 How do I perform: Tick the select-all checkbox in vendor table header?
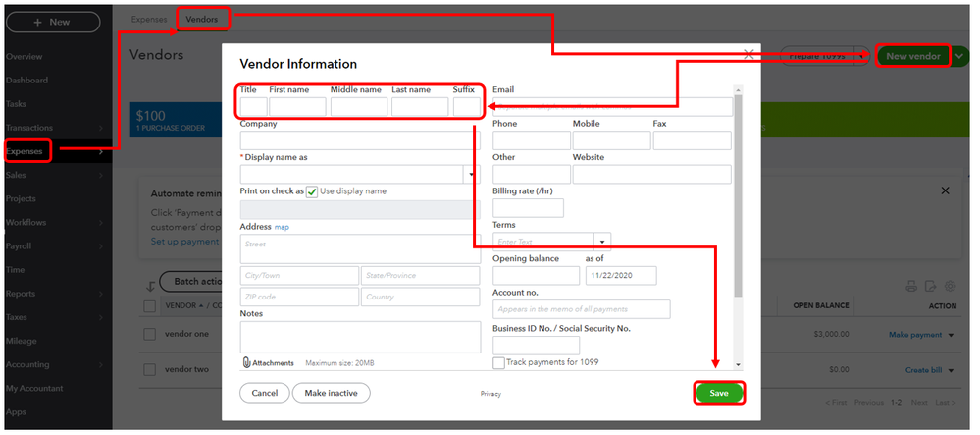(150, 306)
